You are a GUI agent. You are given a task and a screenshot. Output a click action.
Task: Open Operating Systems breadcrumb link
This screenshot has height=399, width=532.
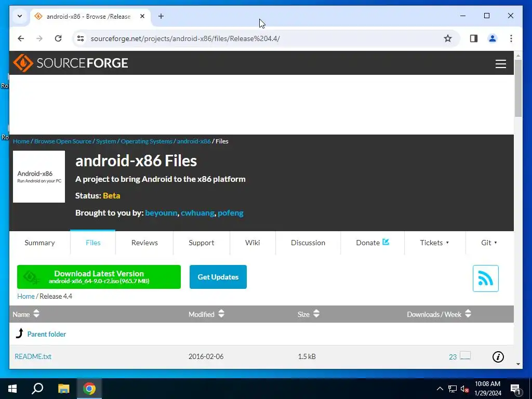click(x=147, y=141)
